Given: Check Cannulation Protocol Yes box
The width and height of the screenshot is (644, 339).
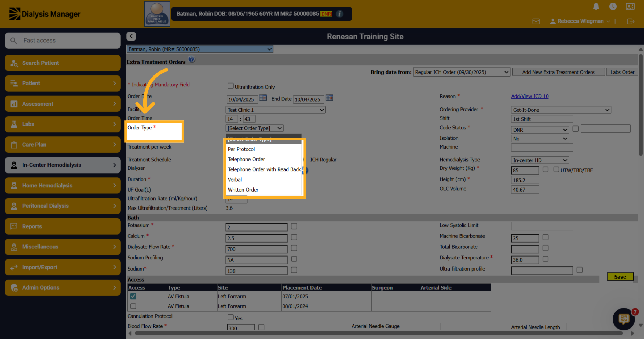Looking at the screenshot, I should click(x=230, y=317).
